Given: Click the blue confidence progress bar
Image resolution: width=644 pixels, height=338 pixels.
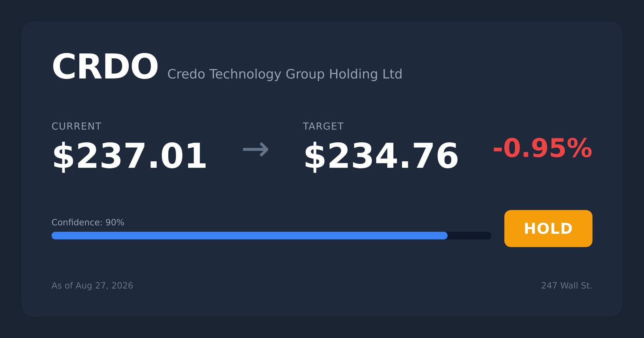Looking at the screenshot, I should [250, 235].
